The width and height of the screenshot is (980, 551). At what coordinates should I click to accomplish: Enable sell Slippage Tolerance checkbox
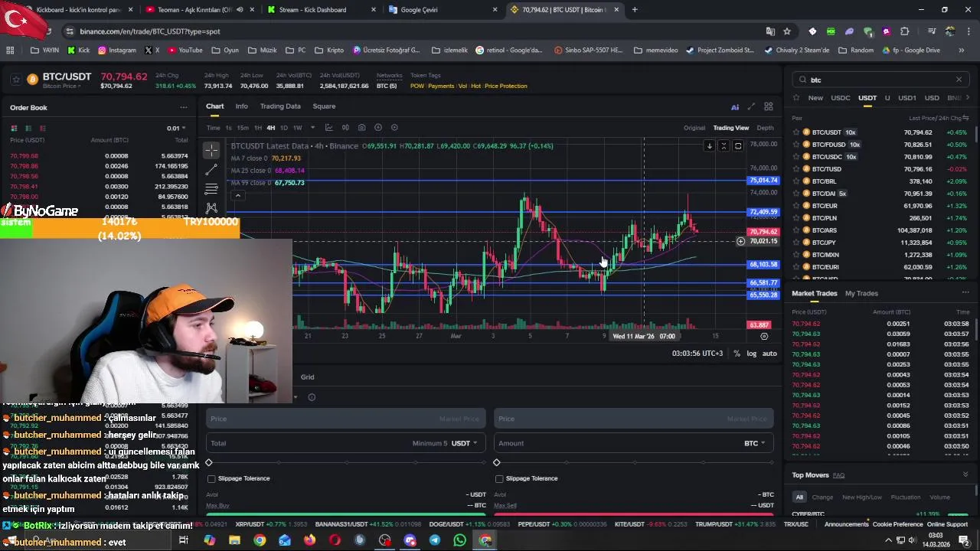[499, 478]
